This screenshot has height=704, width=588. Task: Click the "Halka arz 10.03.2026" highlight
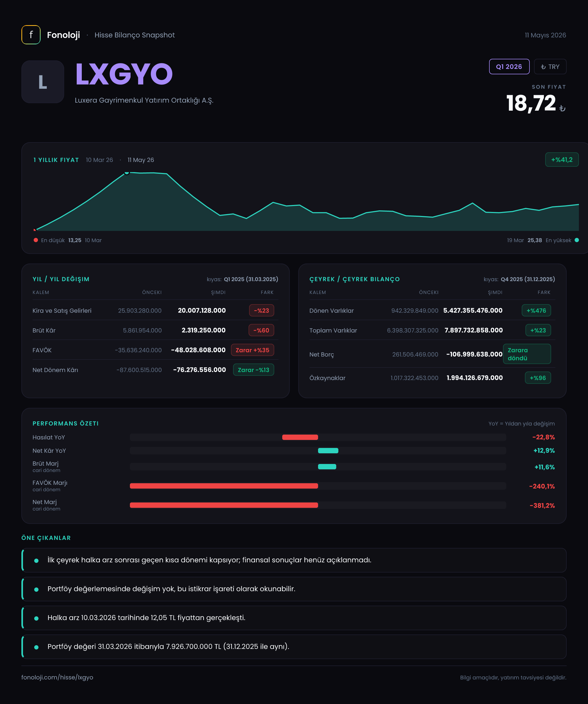pyautogui.click(x=294, y=618)
